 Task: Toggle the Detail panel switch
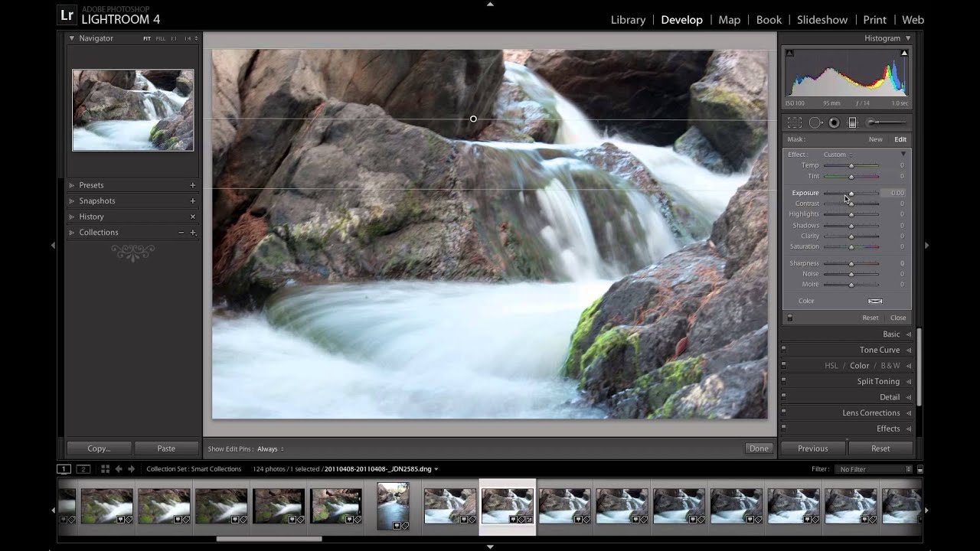click(x=783, y=397)
